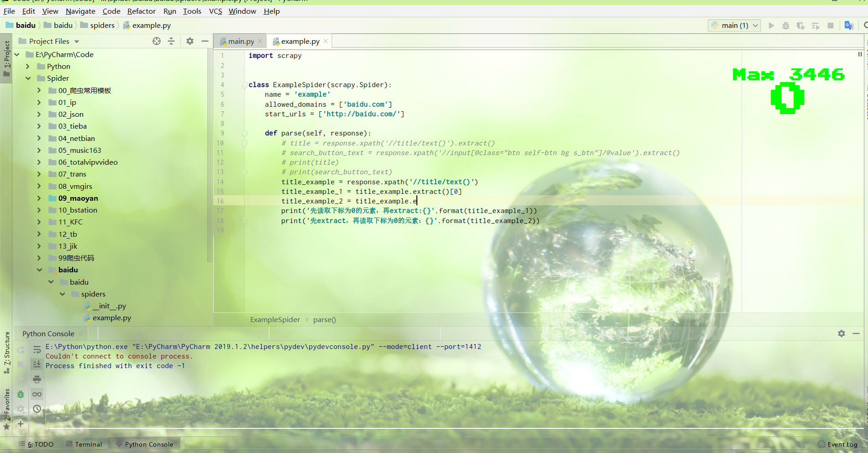Screen dimensions: 868x453
Task: Click the Python Console bottom bar button
Action: pyautogui.click(x=144, y=444)
